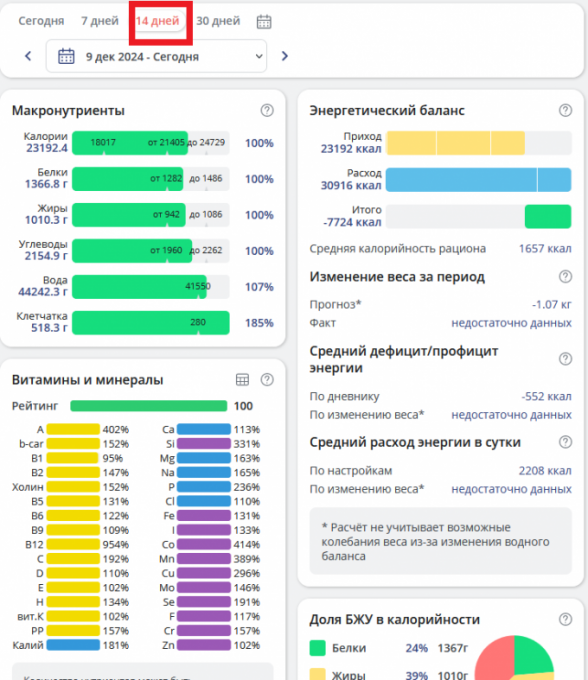The width and height of the screenshot is (588, 680).
Task: Click the Рейтинг green bar
Action: coord(148,406)
